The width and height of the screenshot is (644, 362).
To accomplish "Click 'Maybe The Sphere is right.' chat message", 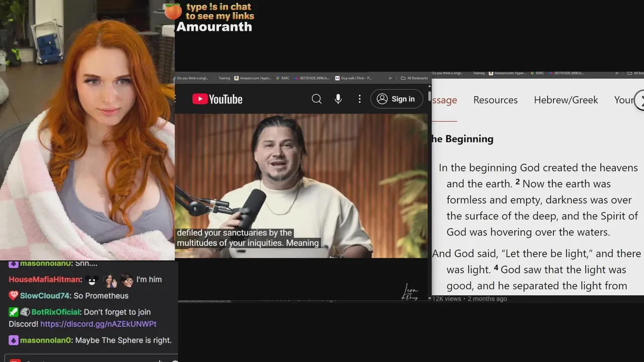I will point(123,340).
